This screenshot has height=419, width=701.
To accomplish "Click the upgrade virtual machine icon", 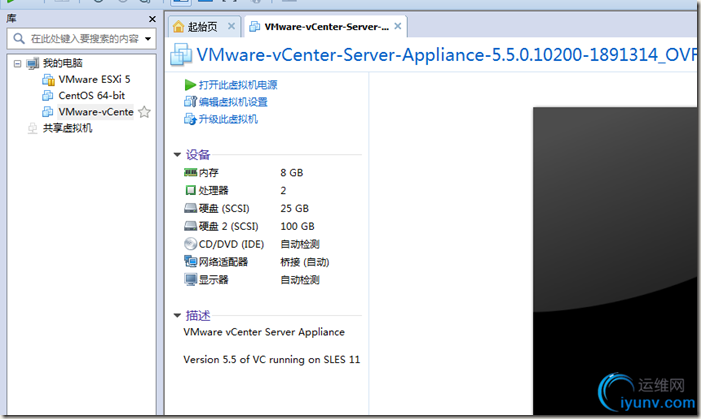I will [x=190, y=119].
